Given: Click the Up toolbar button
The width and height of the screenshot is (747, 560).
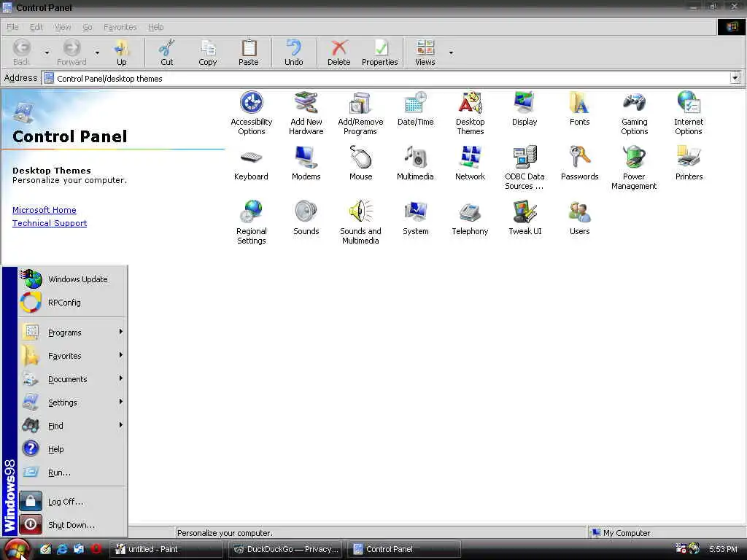Looking at the screenshot, I should [x=122, y=52].
